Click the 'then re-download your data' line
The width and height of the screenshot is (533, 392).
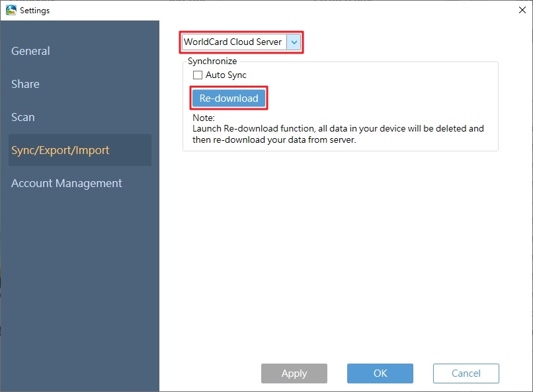[274, 139]
